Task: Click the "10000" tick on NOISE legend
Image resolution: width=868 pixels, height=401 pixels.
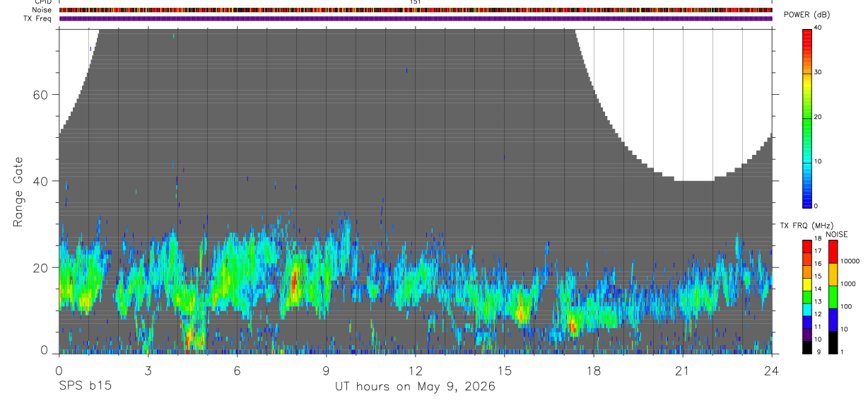Action: click(849, 261)
